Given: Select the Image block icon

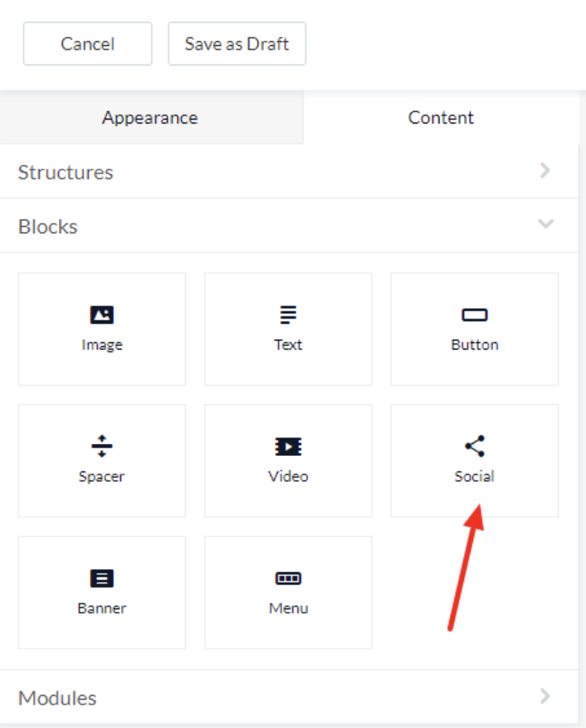Looking at the screenshot, I should [x=102, y=314].
